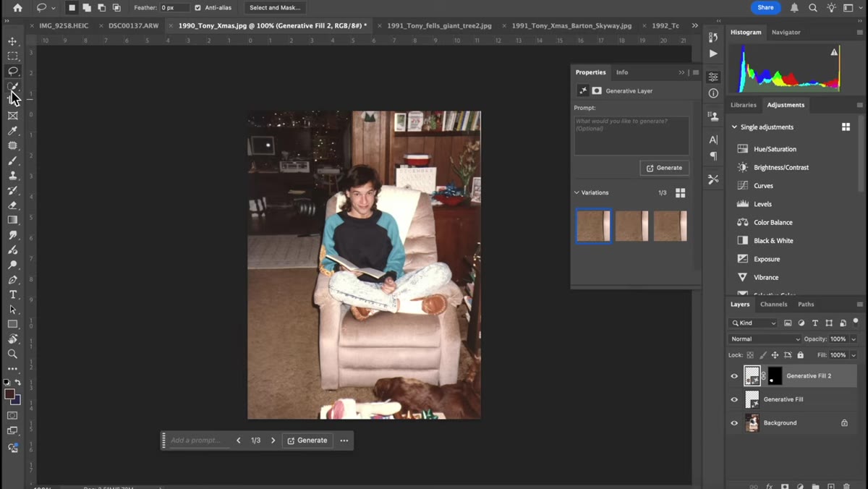Collapse the Variations section
This screenshot has height=489, width=868.
coord(576,192)
